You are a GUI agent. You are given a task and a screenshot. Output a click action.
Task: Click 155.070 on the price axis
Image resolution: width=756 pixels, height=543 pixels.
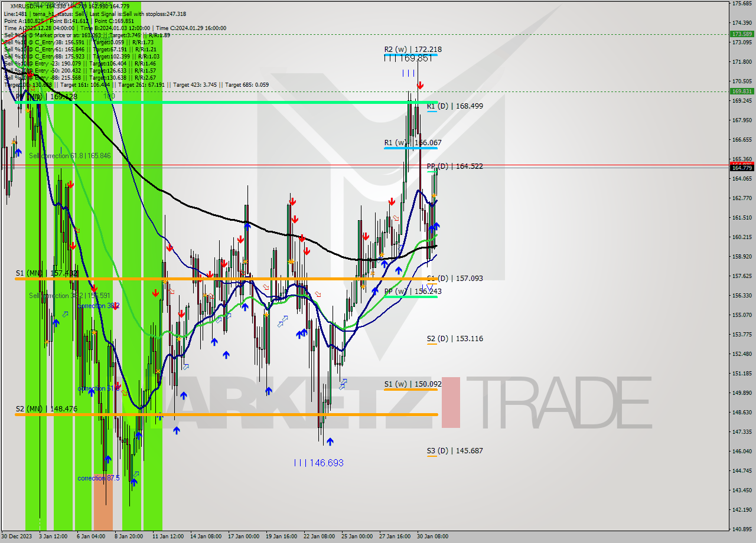[x=742, y=315]
